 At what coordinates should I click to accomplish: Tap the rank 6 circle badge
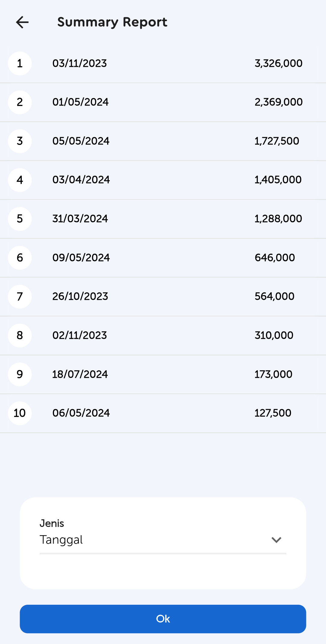point(20,258)
